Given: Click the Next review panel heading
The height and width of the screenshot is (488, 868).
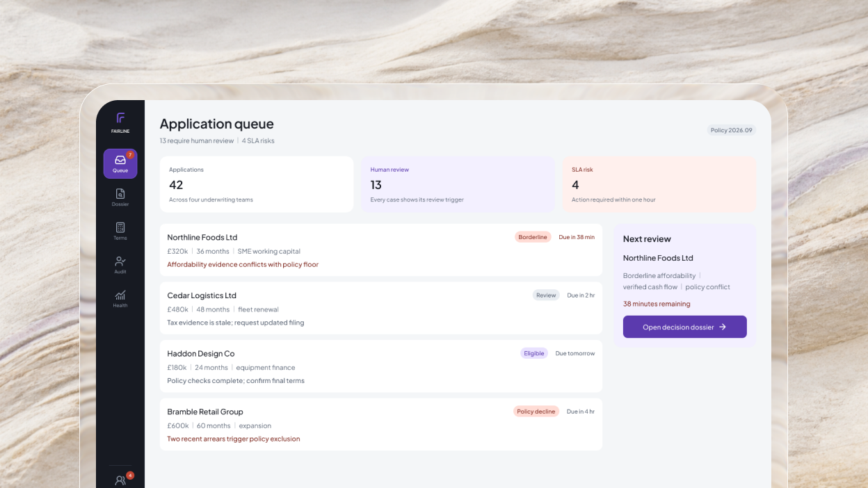Looking at the screenshot, I should click(647, 239).
